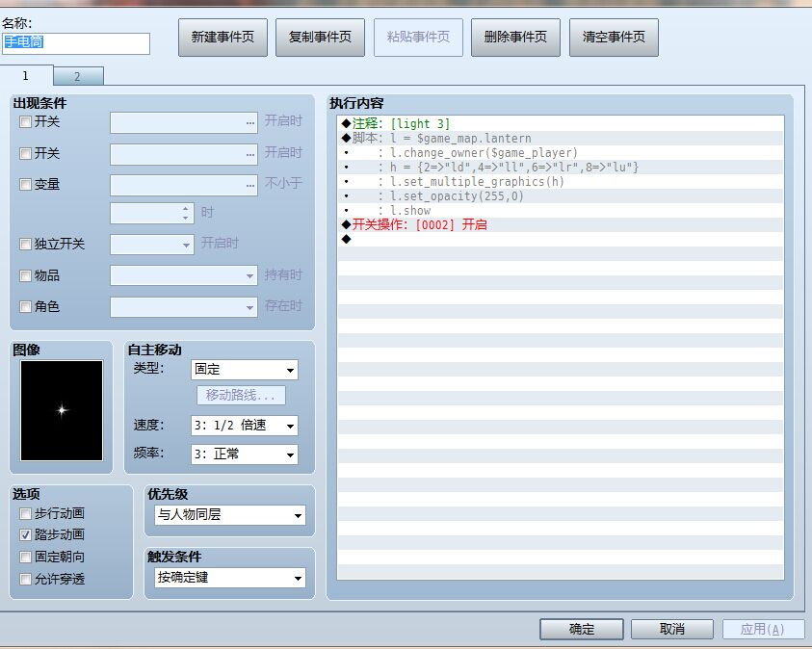Open the 类型 dropdown showing 固定

pyautogui.click(x=245, y=370)
